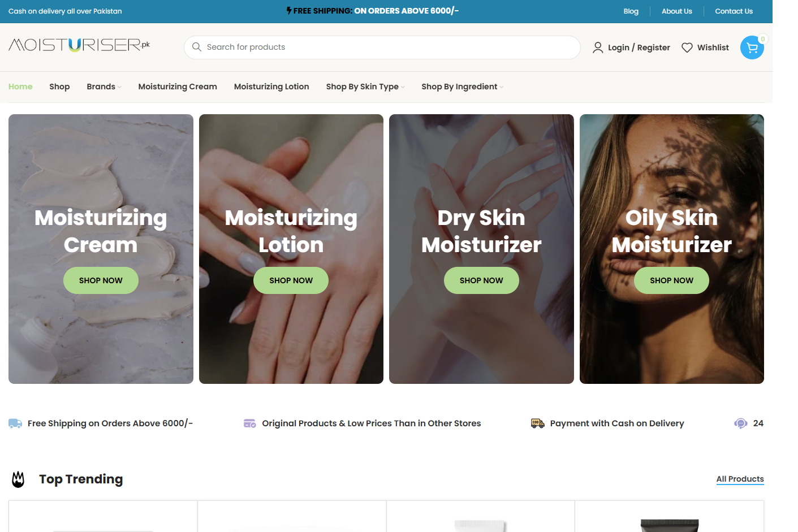
Task: Click the Top Trending flame icon
Action: pos(18,479)
